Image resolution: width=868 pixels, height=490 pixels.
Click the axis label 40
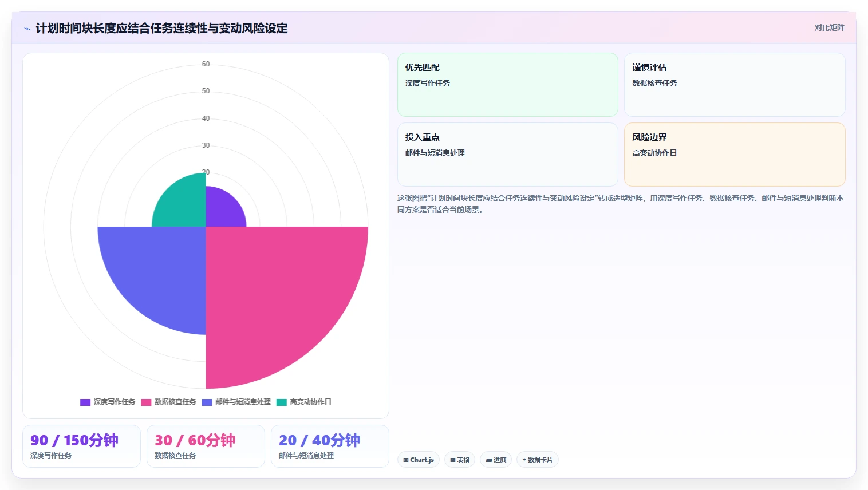pyautogui.click(x=206, y=118)
